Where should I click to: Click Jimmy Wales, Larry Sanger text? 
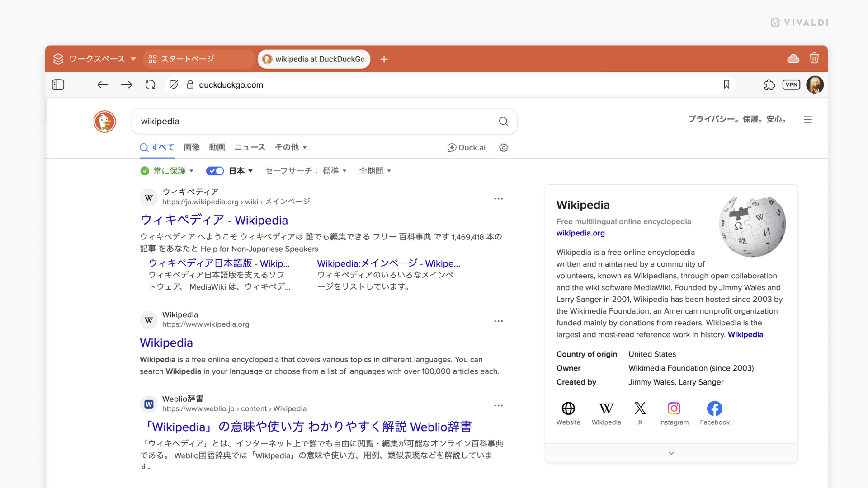(x=676, y=382)
